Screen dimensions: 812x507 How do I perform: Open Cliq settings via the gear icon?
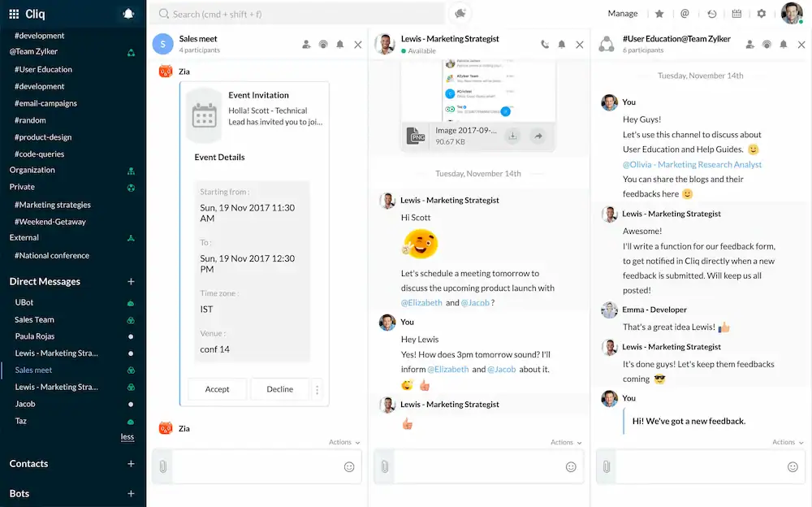tap(760, 14)
